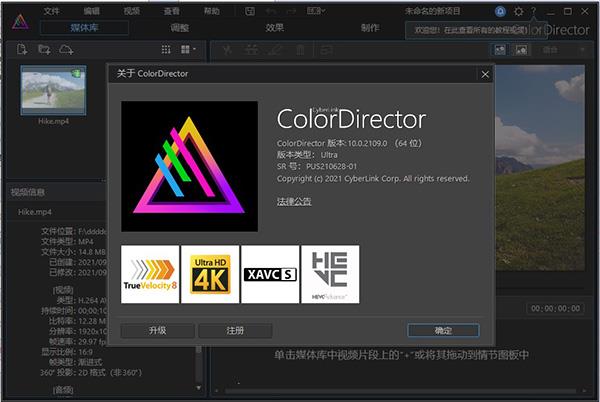Open the thumbnail size dropdown in library

188,49
